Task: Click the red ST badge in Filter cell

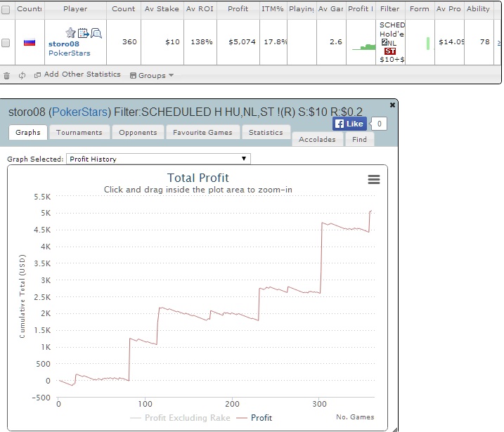Action: point(390,51)
